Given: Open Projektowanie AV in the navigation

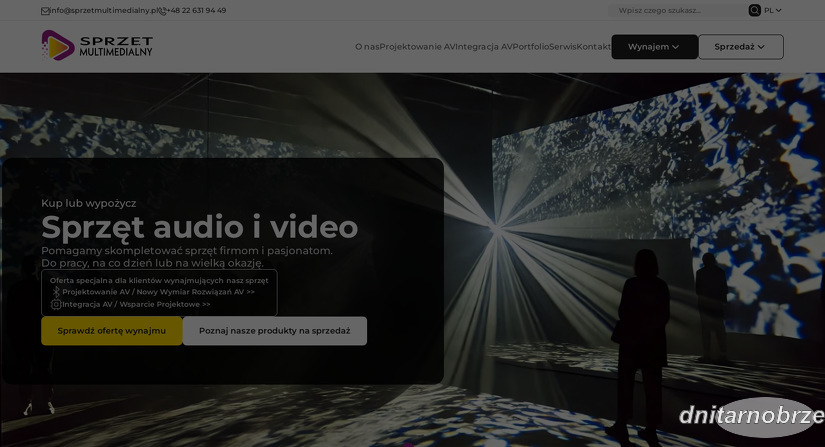Looking at the screenshot, I should coord(417,47).
